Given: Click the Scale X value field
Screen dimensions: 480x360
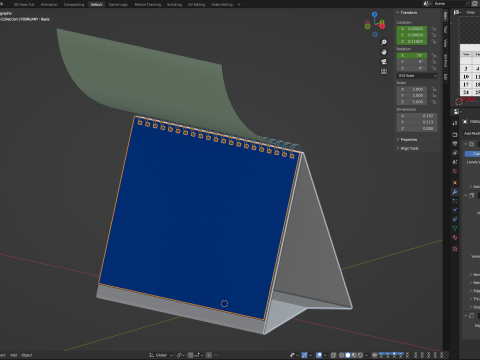Looking at the screenshot, I should click(x=412, y=89).
